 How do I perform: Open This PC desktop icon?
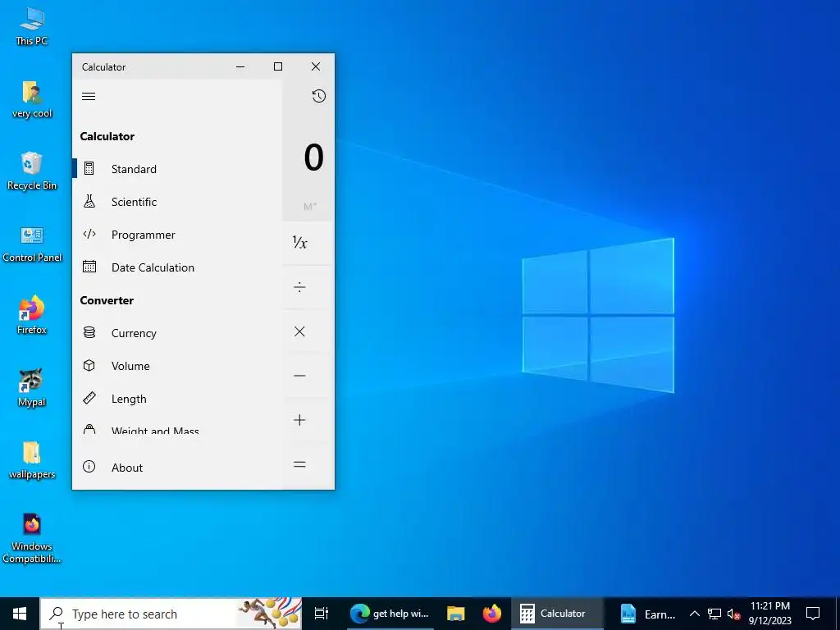pos(32,25)
